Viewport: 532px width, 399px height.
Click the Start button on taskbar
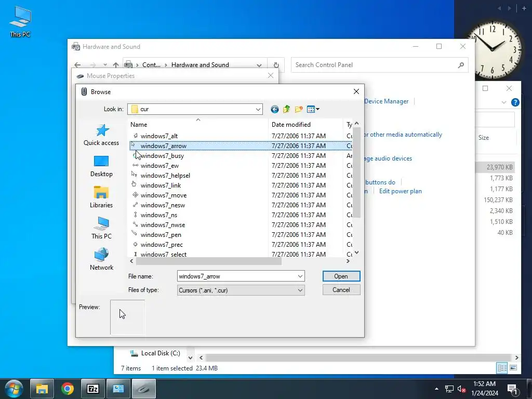click(14, 389)
